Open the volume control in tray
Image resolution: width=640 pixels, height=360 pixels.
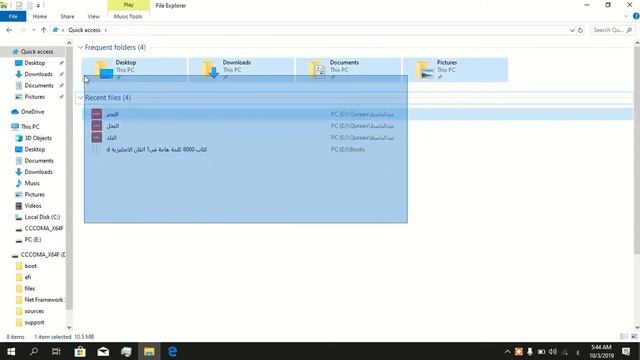(553, 351)
